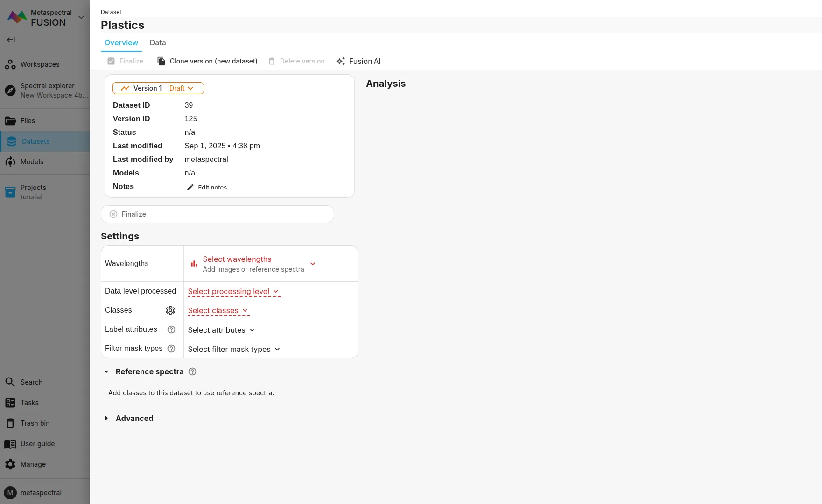Click the Filter mask types help icon
822x504 pixels.
tap(171, 349)
